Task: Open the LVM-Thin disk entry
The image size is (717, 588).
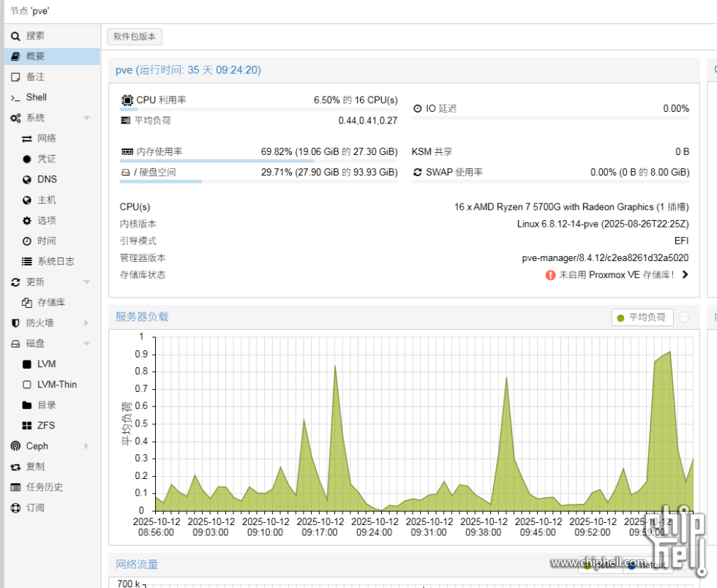Action: tap(56, 384)
